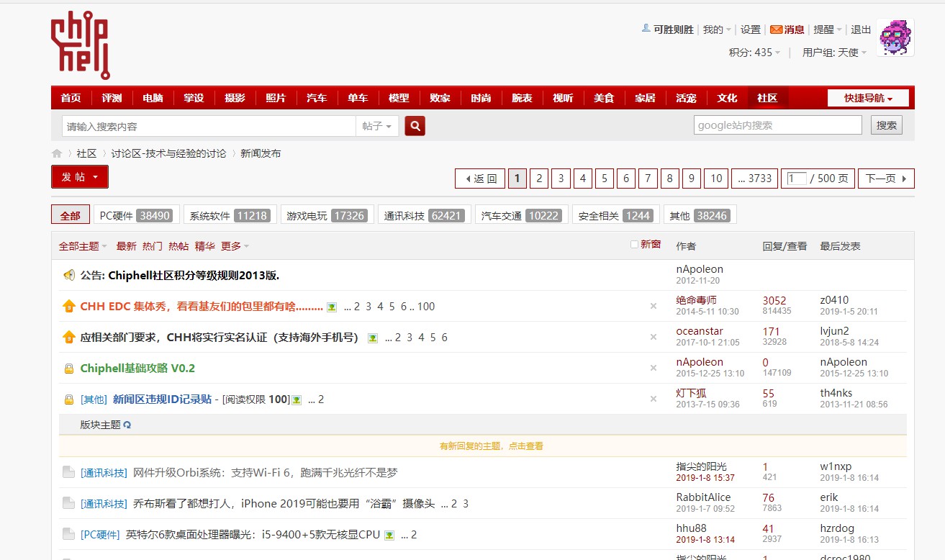Click pinned icon beside 实名认证 thread
945x560 pixels.
(x=69, y=337)
